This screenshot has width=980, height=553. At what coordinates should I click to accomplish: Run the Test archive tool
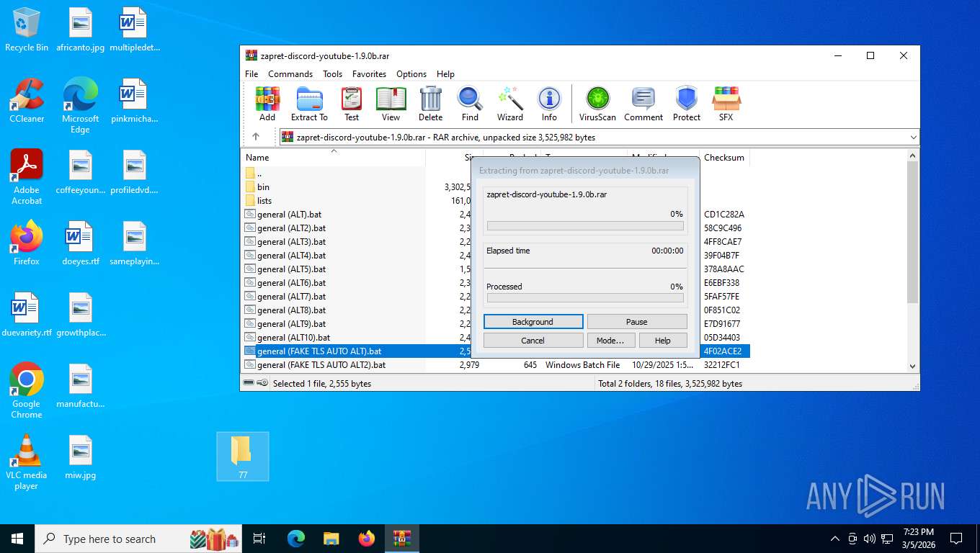point(352,104)
